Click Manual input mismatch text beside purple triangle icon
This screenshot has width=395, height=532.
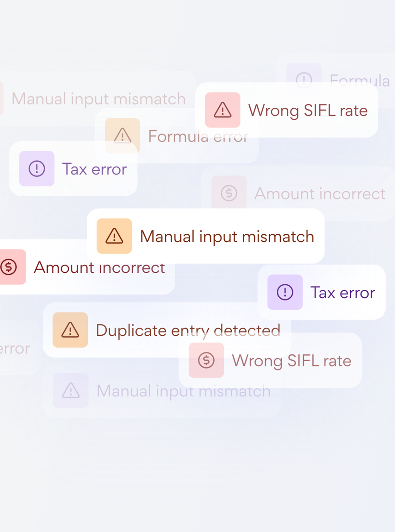[x=184, y=391]
